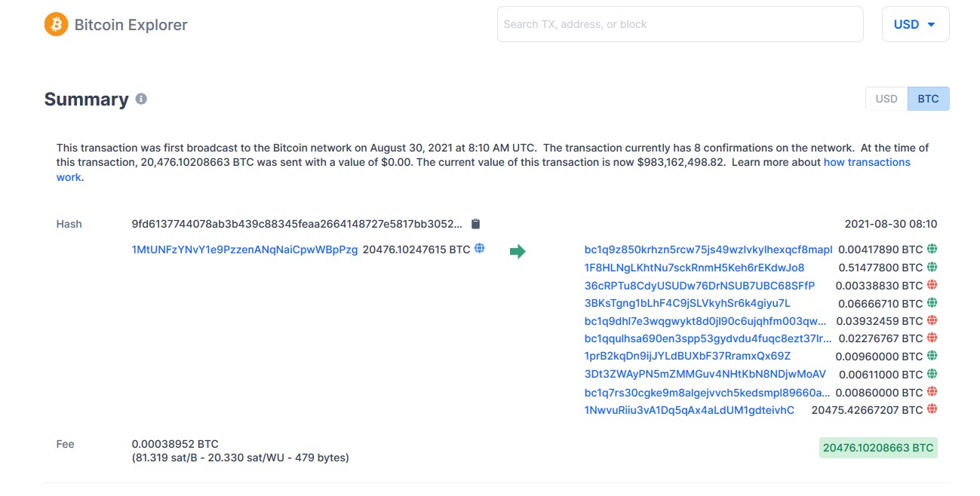Click green globe icon next to 0.00417890 BTC

tap(932, 249)
